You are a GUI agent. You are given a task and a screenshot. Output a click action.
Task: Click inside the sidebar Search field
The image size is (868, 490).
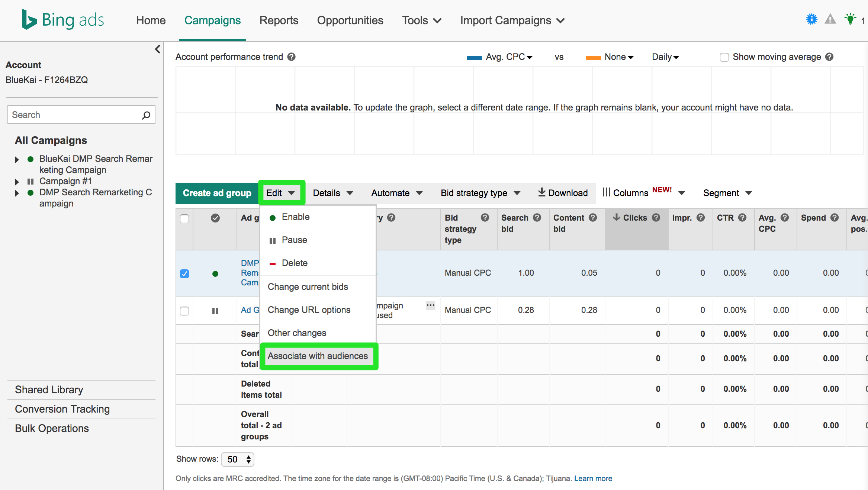click(74, 115)
